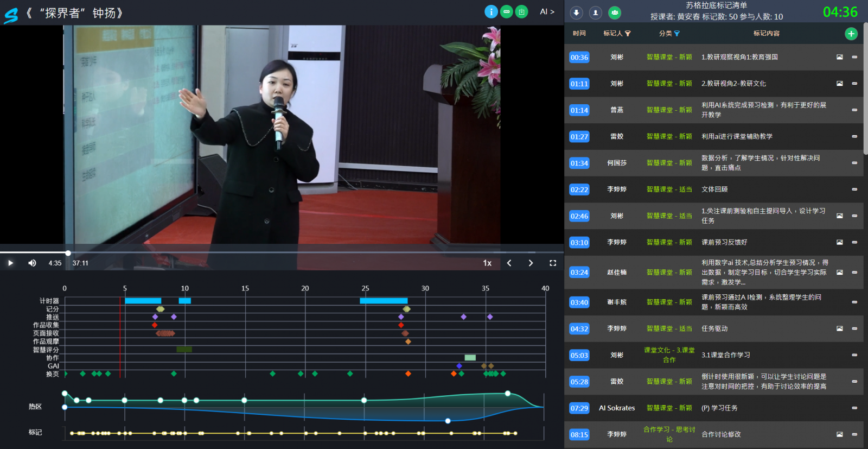The height and width of the screenshot is (449, 868).
Task: Jump to the 03:10 timestamp
Action: 579,243
